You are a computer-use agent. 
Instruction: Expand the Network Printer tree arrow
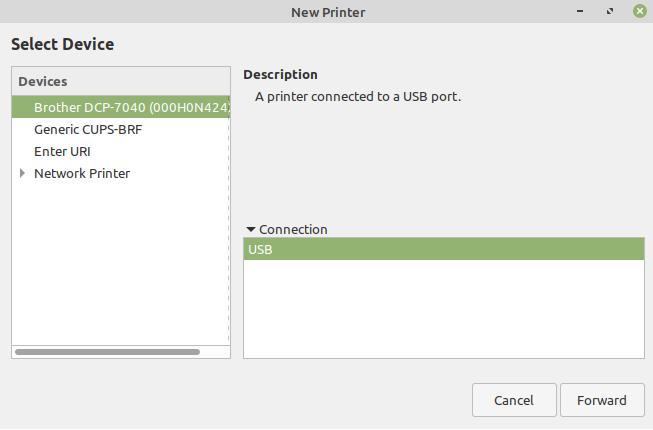click(22, 174)
